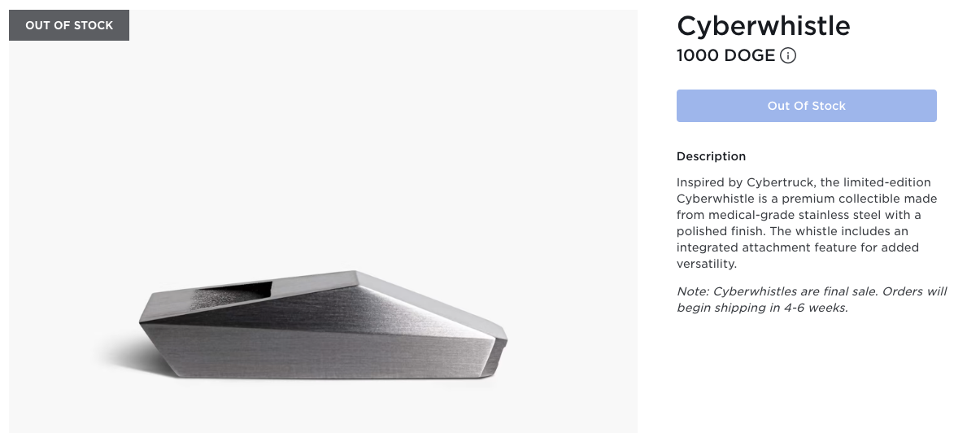Open the Cyberwhistle product image
Screen dimensions: 980x433
click(x=323, y=221)
